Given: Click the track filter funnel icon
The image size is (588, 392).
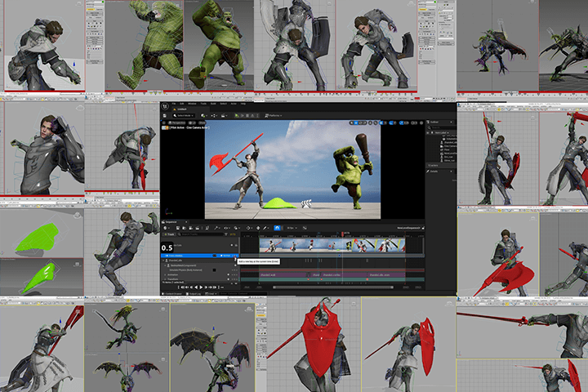Looking at the screenshot, I should pyautogui.click(x=226, y=234).
